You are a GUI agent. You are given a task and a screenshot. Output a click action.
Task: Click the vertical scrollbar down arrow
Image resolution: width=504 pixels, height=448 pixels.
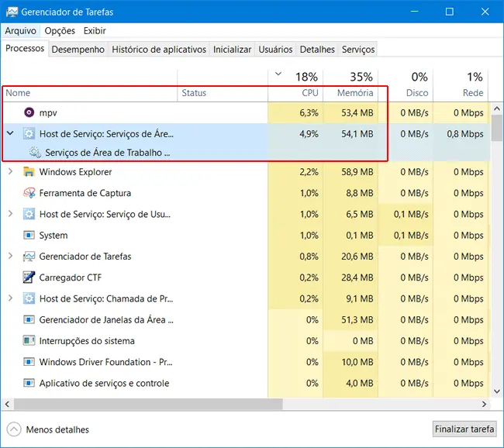pos(496,393)
